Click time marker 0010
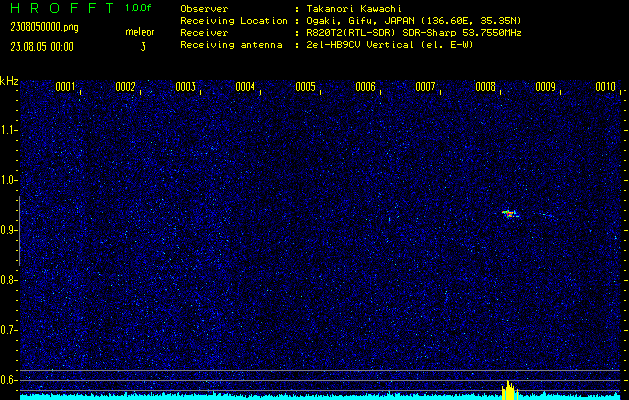This screenshot has height=400, width=629. 605,87
